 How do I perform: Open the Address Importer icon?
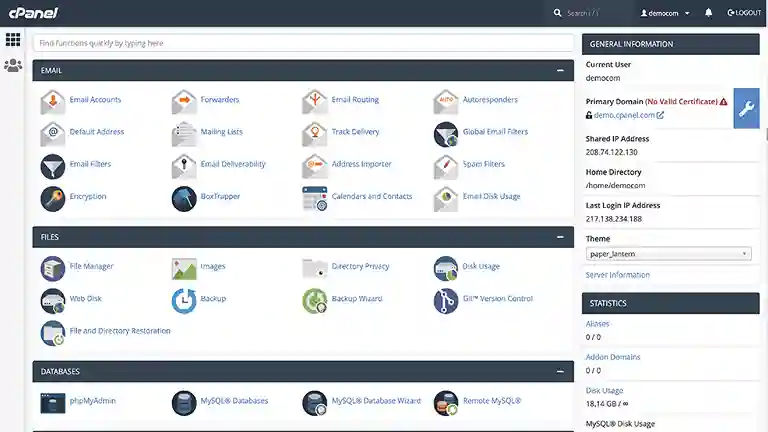315,166
